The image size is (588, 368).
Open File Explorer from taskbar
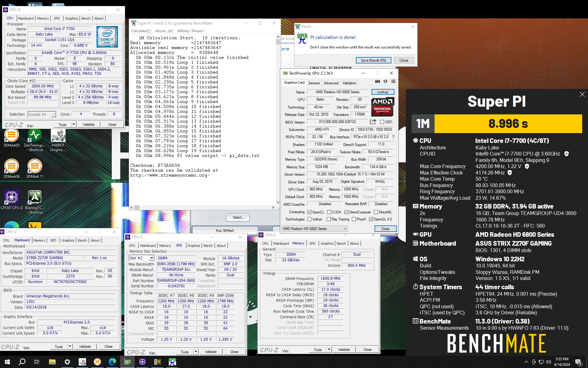(52, 362)
